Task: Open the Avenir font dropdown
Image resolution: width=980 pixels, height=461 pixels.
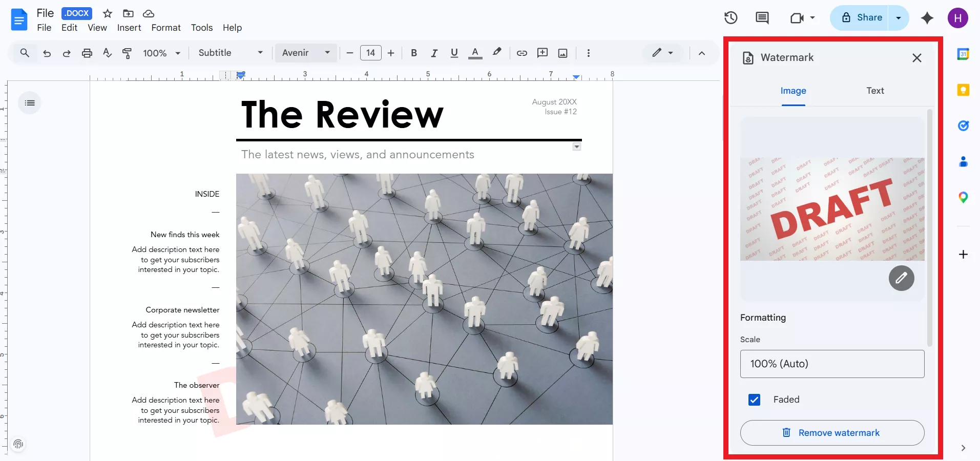Action: [x=305, y=53]
